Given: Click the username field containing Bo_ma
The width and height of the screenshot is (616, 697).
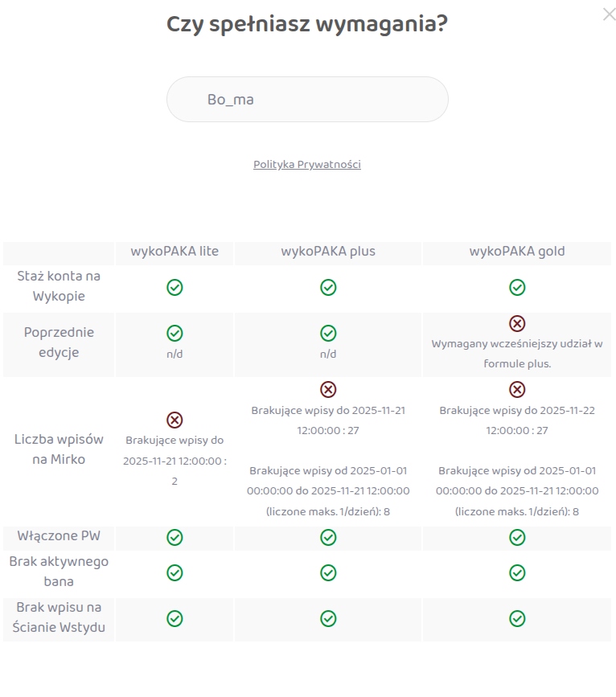Looking at the screenshot, I should pos(307,100).
